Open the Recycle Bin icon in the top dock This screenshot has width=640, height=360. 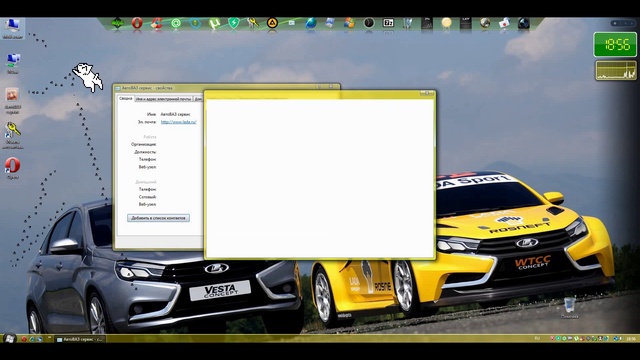coord(407,23)
